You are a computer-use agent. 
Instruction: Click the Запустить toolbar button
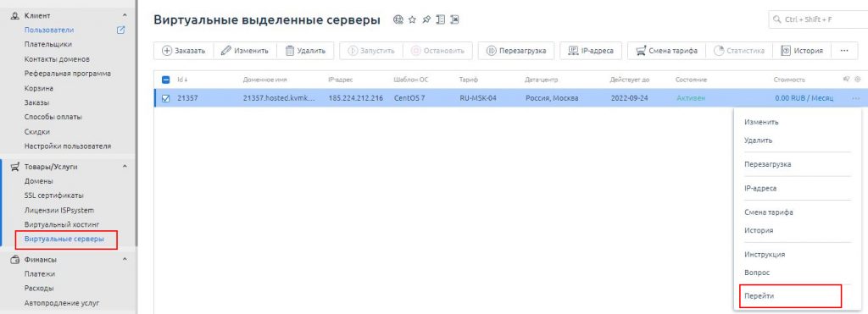pos(371,51)
